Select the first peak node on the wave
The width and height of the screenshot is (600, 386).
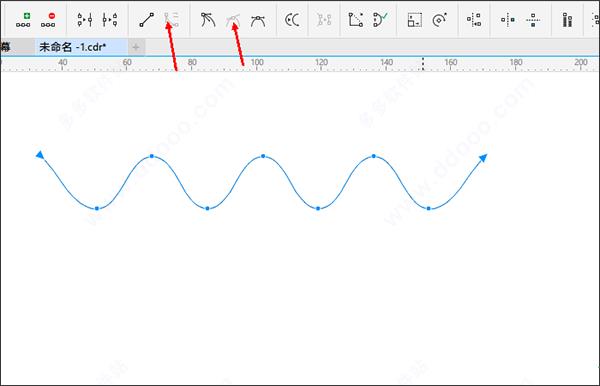pyautogui.click(x=152, y=156)
